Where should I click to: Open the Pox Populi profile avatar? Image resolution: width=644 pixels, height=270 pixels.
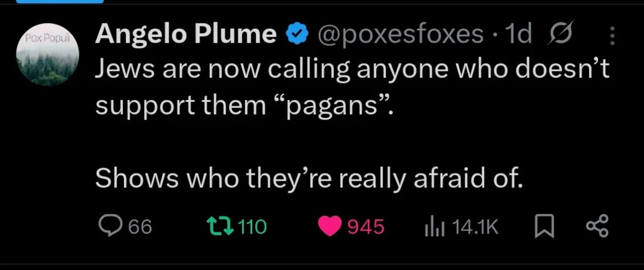48,54
